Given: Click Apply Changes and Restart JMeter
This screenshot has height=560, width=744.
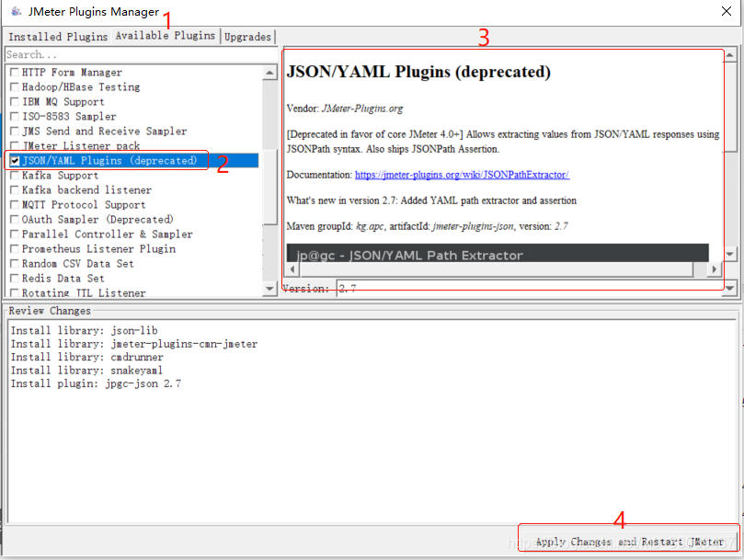Looking at the screenshot, I should coord(629,542).
